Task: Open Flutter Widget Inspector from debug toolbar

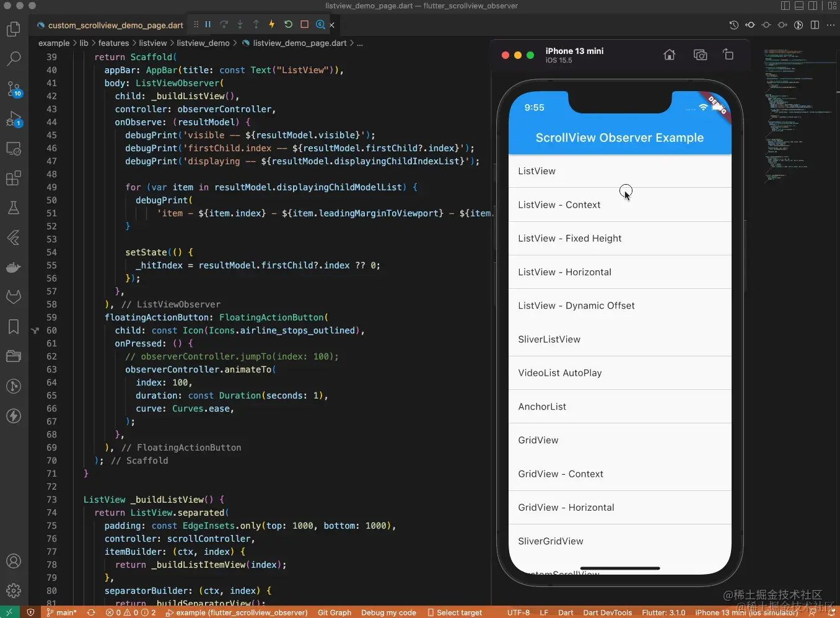Action: (320, 24)
